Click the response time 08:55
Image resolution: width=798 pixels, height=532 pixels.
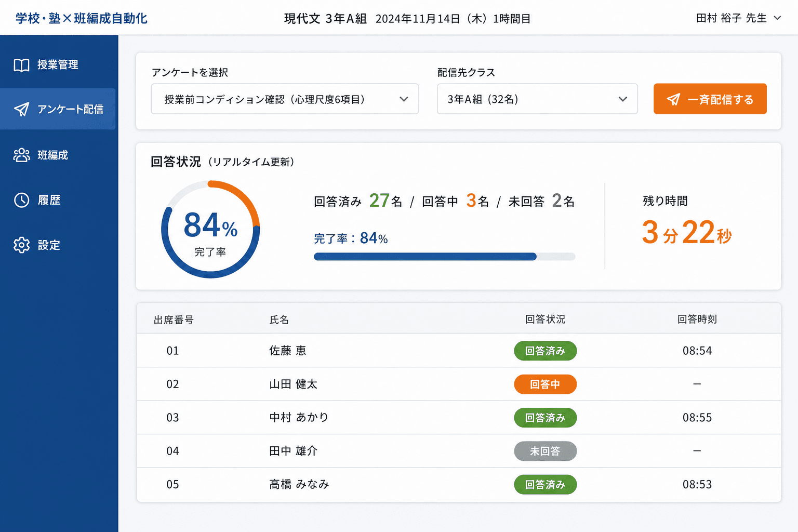pyautogui.click(x=697, y=418)
